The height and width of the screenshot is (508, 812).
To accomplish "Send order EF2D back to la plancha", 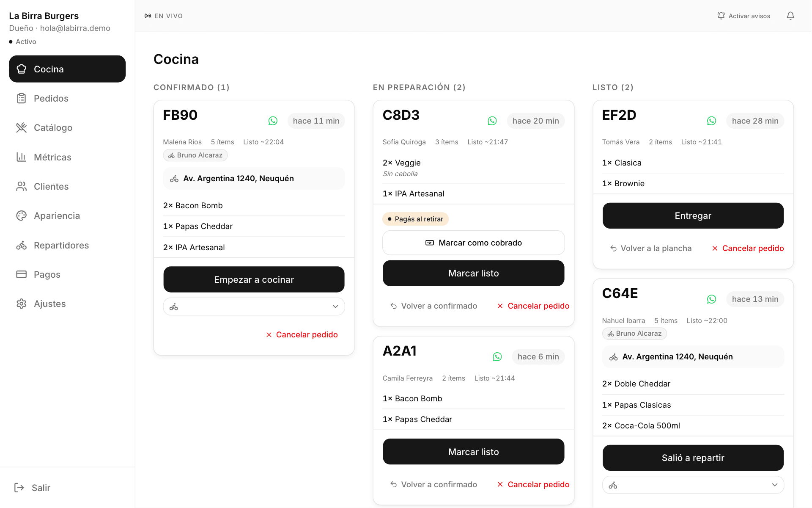I will [651, 248].
